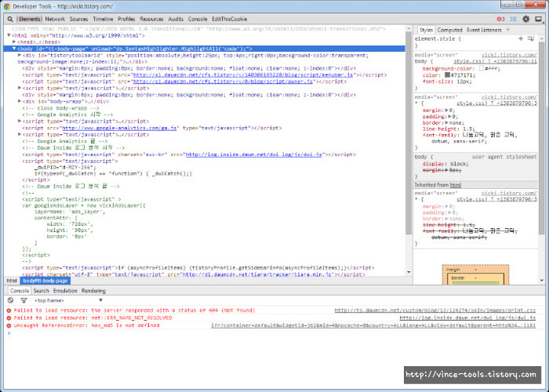The image size is (549, 392).
Task: Select the drawer Console tab
Action: pyautogui.click(x=20, y=291)
